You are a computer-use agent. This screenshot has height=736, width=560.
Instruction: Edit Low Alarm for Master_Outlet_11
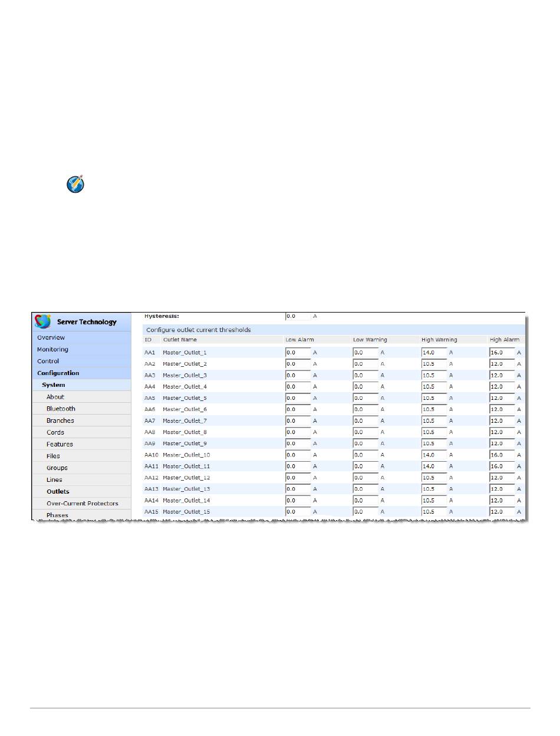coord(298,466)
